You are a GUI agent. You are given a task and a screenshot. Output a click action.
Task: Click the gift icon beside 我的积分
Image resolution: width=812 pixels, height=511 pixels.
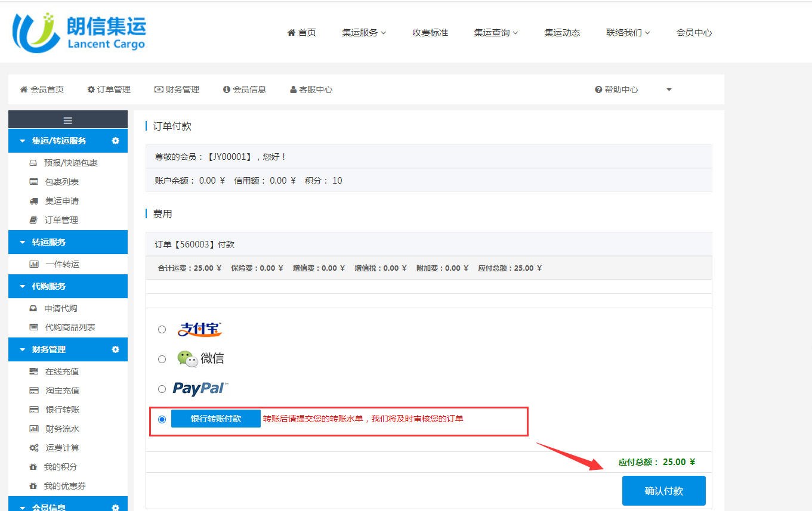[33, 467]
